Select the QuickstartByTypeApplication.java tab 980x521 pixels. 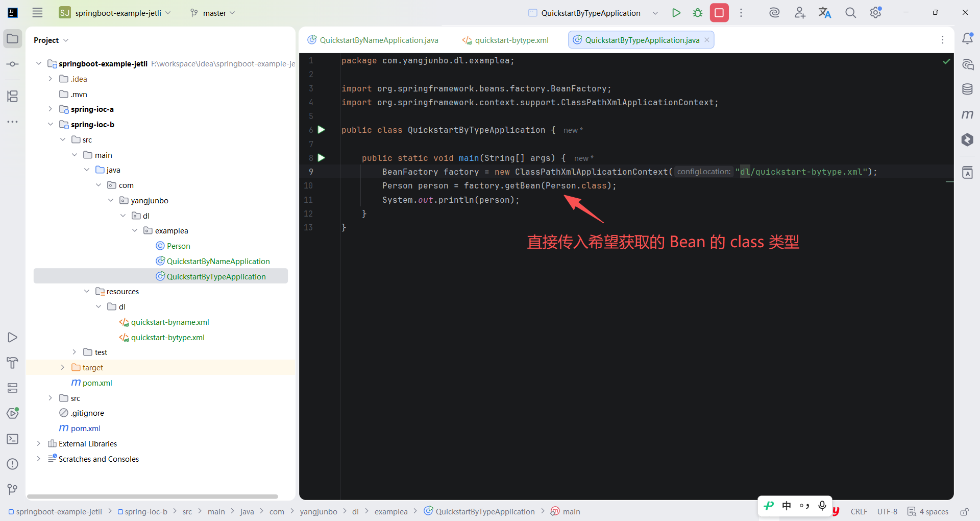pos(642,40)
